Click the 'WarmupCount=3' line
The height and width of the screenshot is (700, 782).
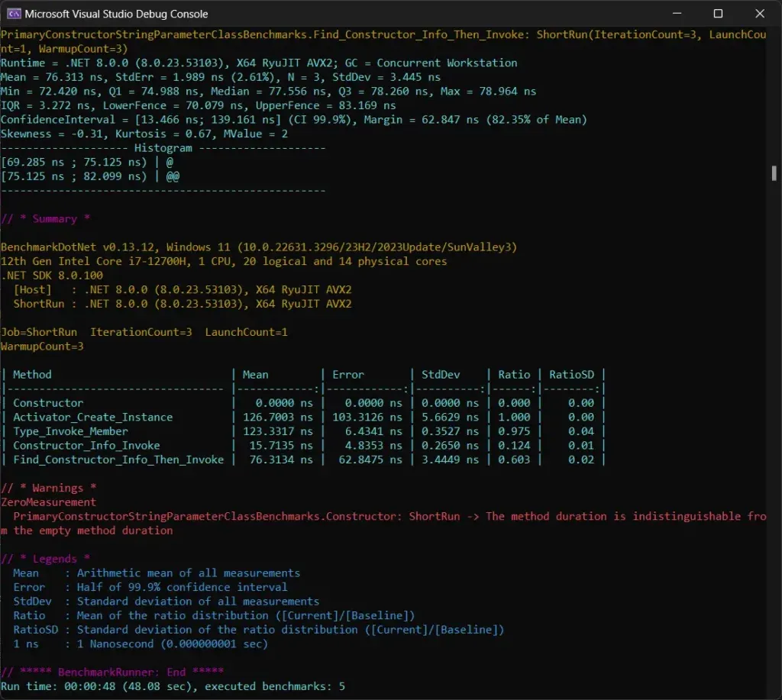pyautogui.click(x=43, y=346)
